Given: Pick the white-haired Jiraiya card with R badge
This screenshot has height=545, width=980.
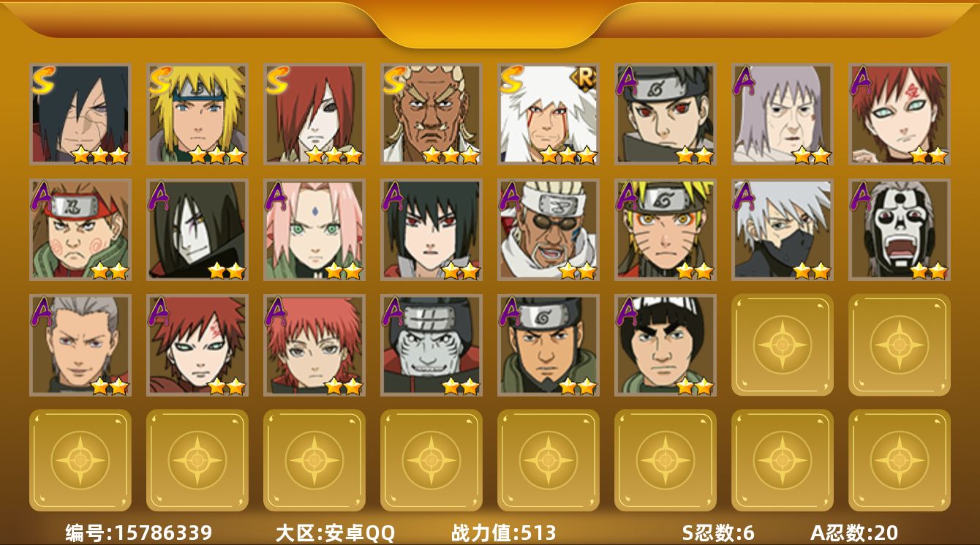Looking at the screenshot, I should (x=549, y=113).
